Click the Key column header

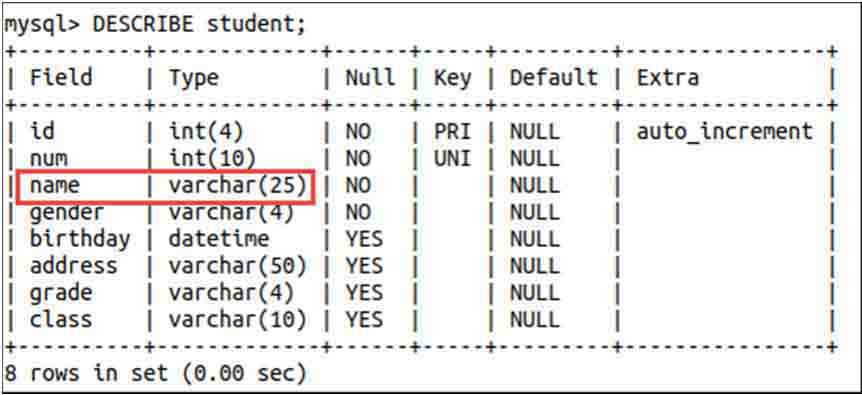[452, 79]
